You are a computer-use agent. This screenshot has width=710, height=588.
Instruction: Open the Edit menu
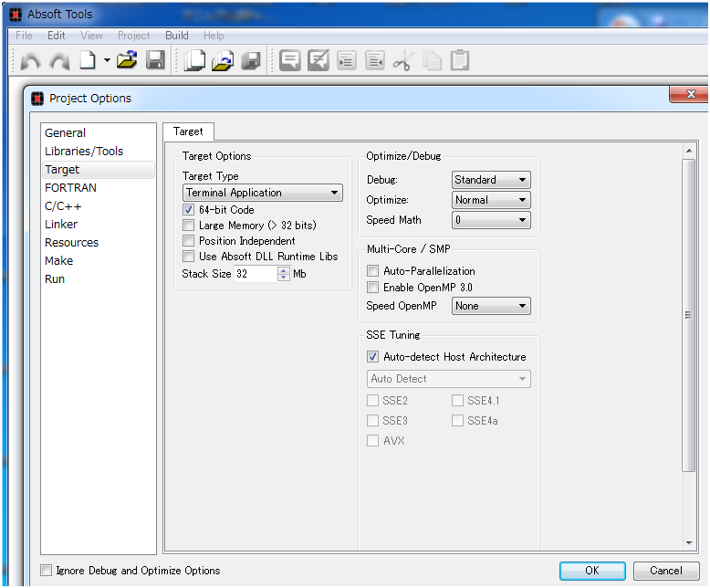point(57,36)
